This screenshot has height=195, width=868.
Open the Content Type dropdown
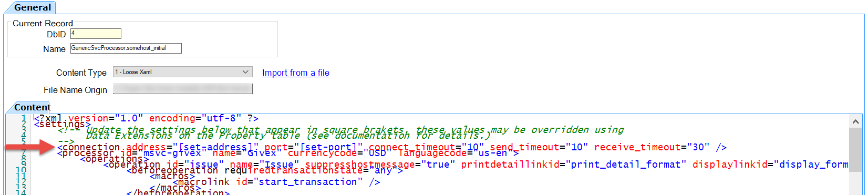183,72
